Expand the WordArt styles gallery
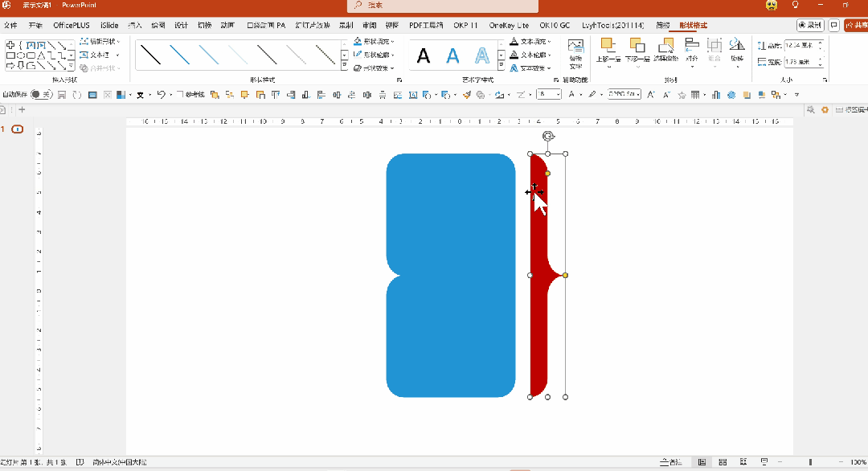The width and height of the screenshot is (868, 471). click(x=501, y=66)
